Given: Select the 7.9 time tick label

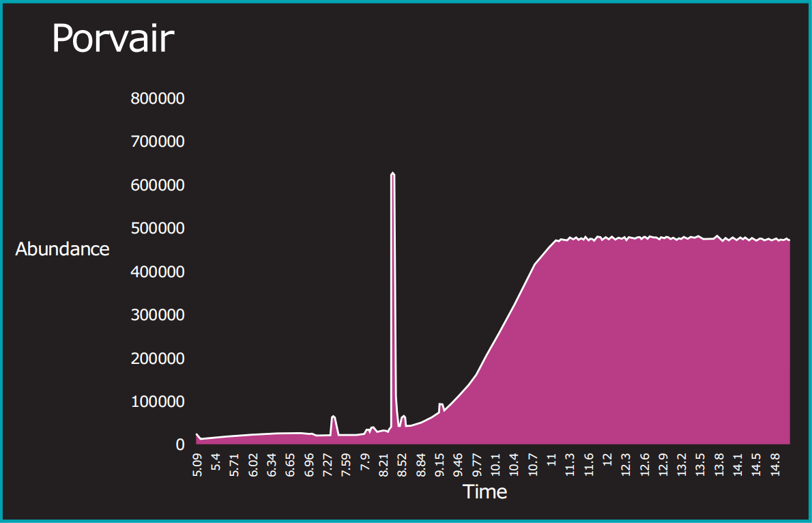Looking at the screenshot, I should pos(364,462).
